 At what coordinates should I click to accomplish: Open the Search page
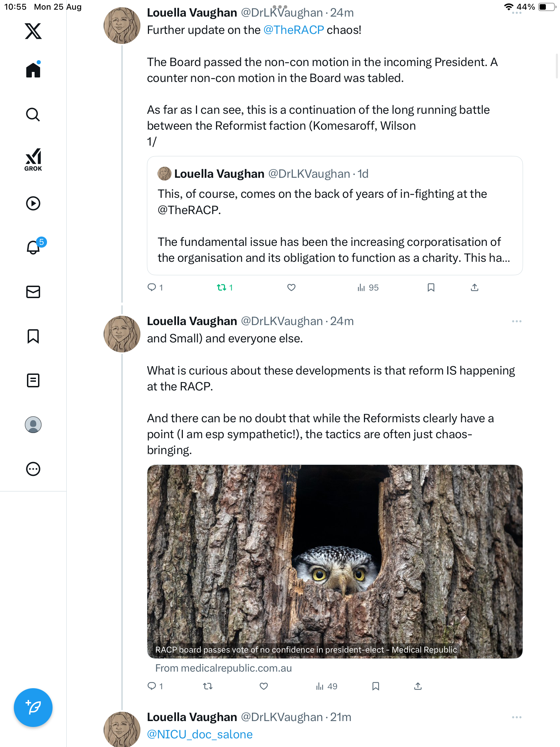(x=33, y=114)
